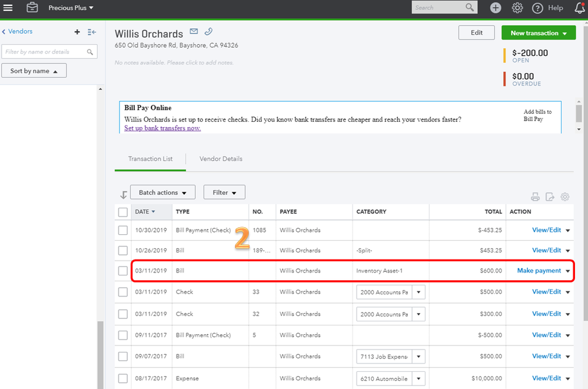Click the search magnifier icon in top bar

[x=470, y=8]
